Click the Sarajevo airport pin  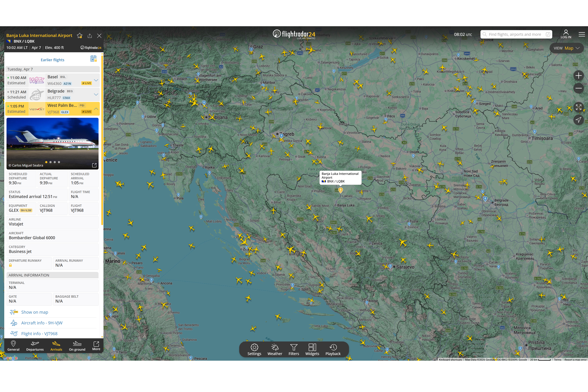click(x=390, y=266)
